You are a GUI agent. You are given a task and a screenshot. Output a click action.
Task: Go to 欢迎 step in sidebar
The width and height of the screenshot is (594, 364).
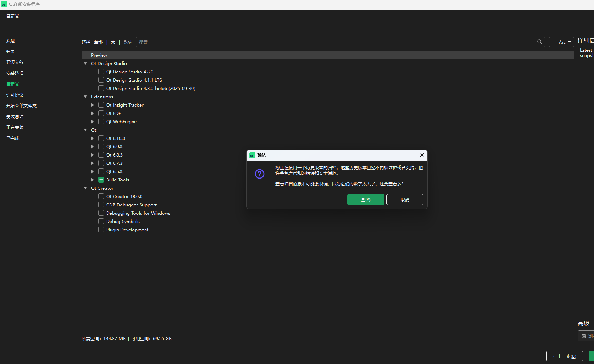(10, 41)
